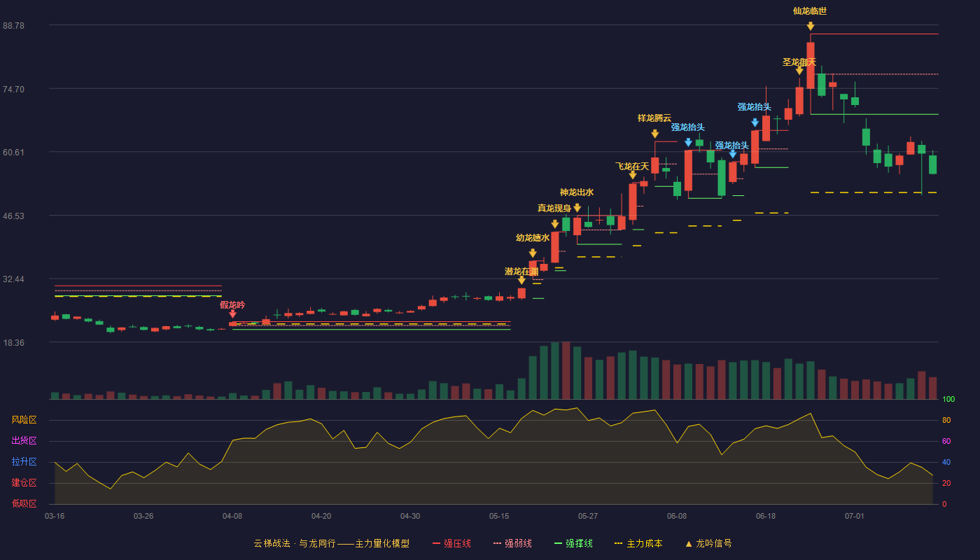Click the green 100 indicator scale value
This screenshot has height=560, width=980.
948,399
